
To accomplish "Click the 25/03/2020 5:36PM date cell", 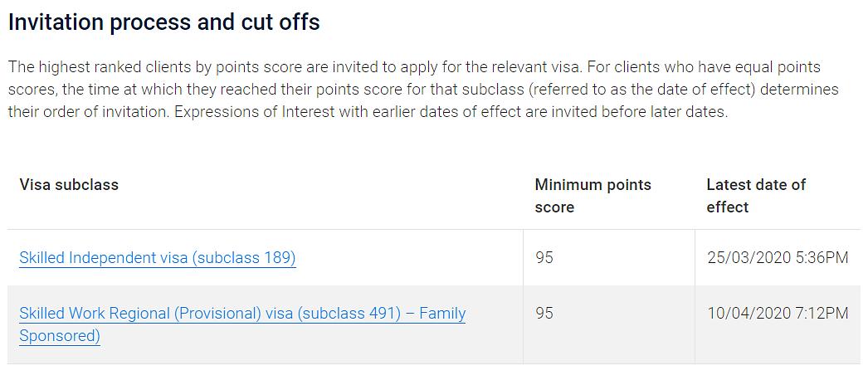I will click(778, 258).
